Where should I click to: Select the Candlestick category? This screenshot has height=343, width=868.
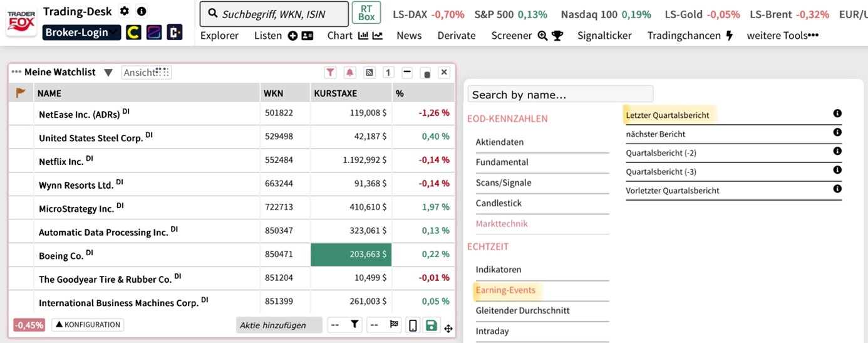[x=499, y=203]
